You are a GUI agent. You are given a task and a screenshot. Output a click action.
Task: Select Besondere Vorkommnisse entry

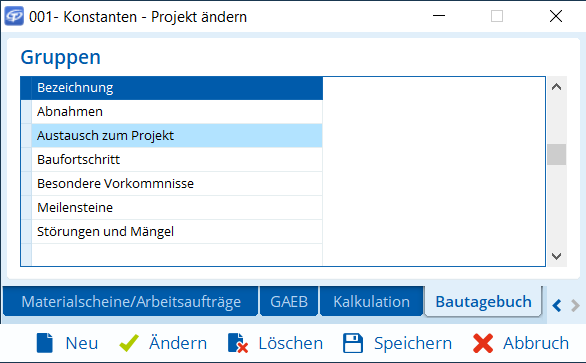point(177,184)
